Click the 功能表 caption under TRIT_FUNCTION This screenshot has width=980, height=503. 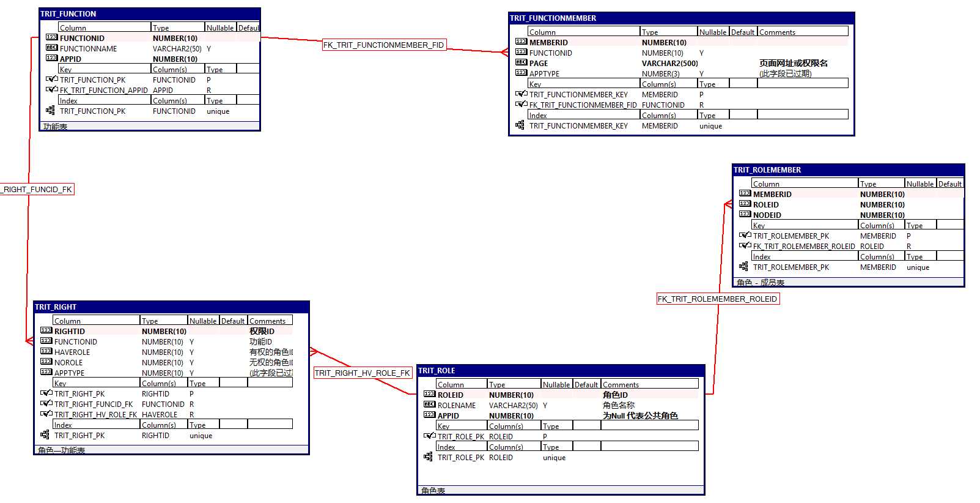tap(56, 127)
